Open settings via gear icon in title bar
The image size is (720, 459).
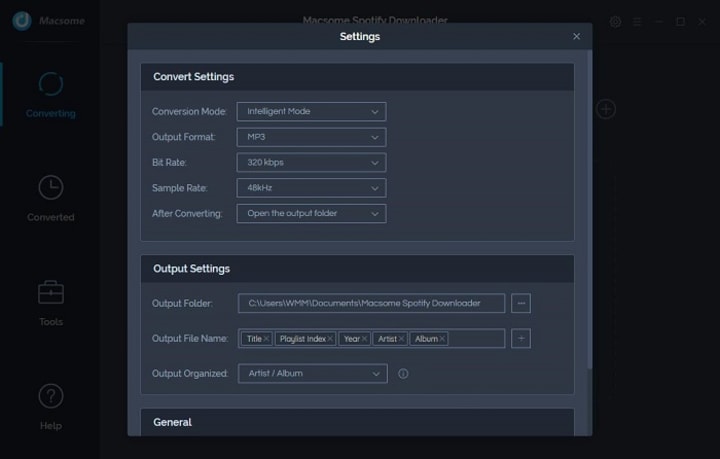615,22
